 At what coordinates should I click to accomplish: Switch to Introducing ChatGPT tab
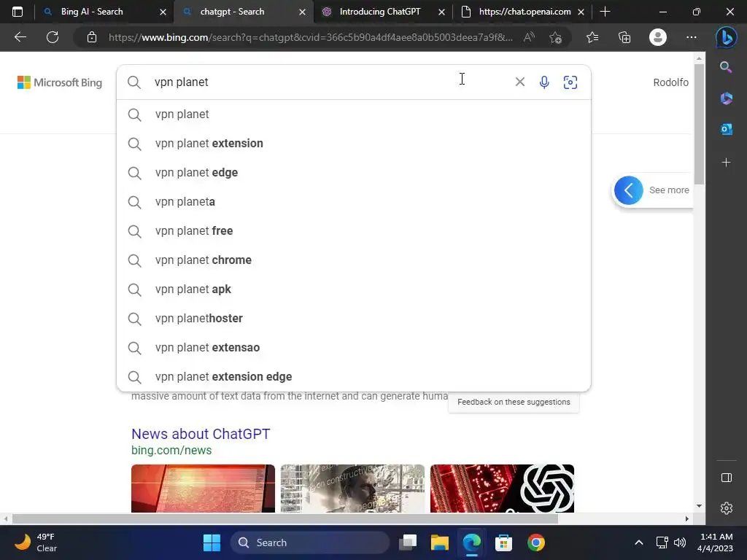(379, 12)
